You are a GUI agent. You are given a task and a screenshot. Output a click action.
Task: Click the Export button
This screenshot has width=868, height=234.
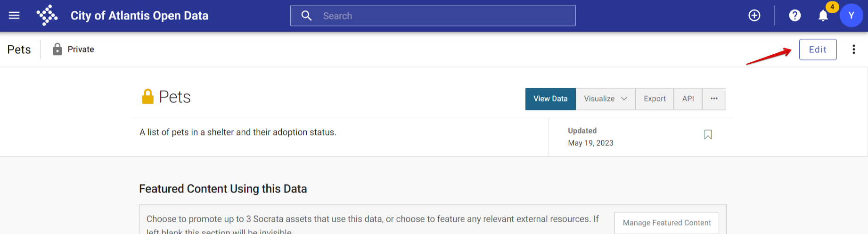[x=655, y=99]
